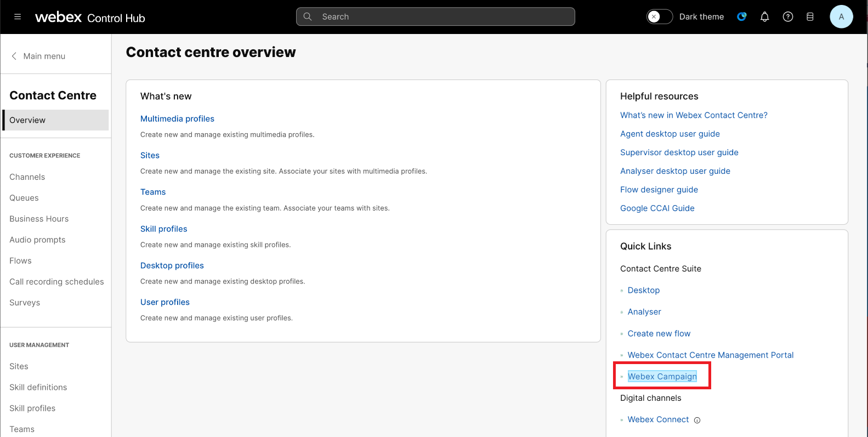Click the Dark theme label
The width and height of the screenshot is (868, 437).
pos(701,17)
